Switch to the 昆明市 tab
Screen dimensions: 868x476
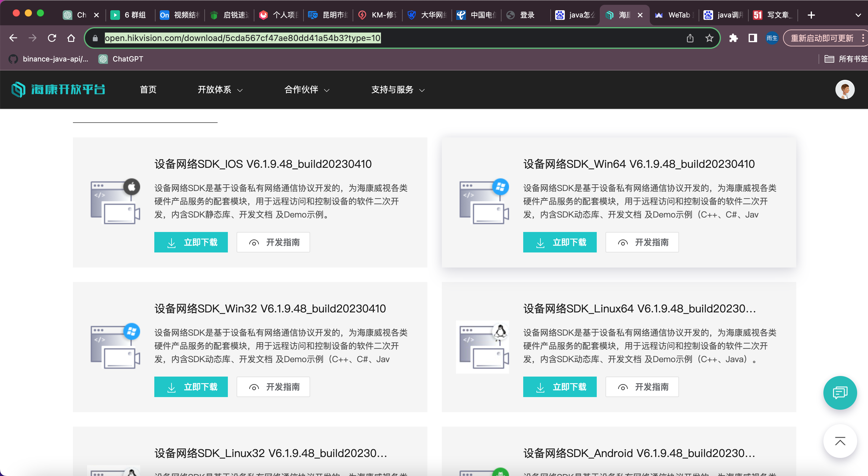(x=328, y=15)
